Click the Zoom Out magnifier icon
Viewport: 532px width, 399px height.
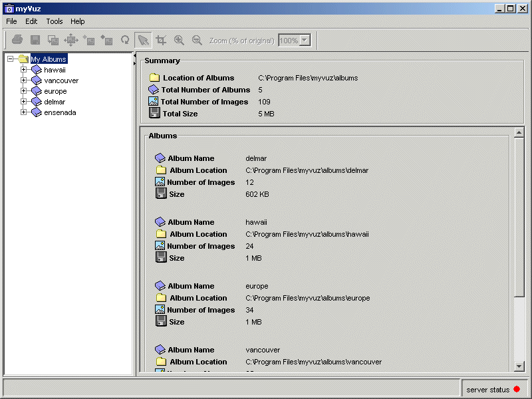point(197,40)
